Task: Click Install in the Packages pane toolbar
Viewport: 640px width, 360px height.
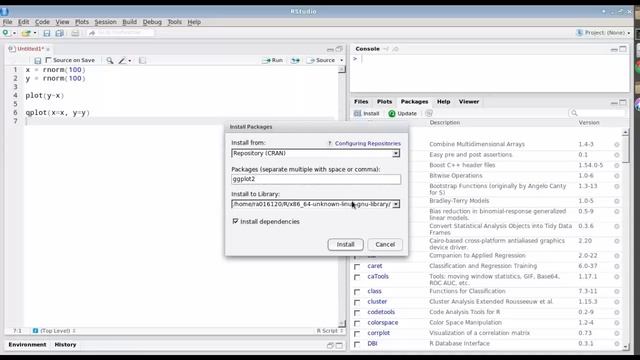Action: (367, 113)
